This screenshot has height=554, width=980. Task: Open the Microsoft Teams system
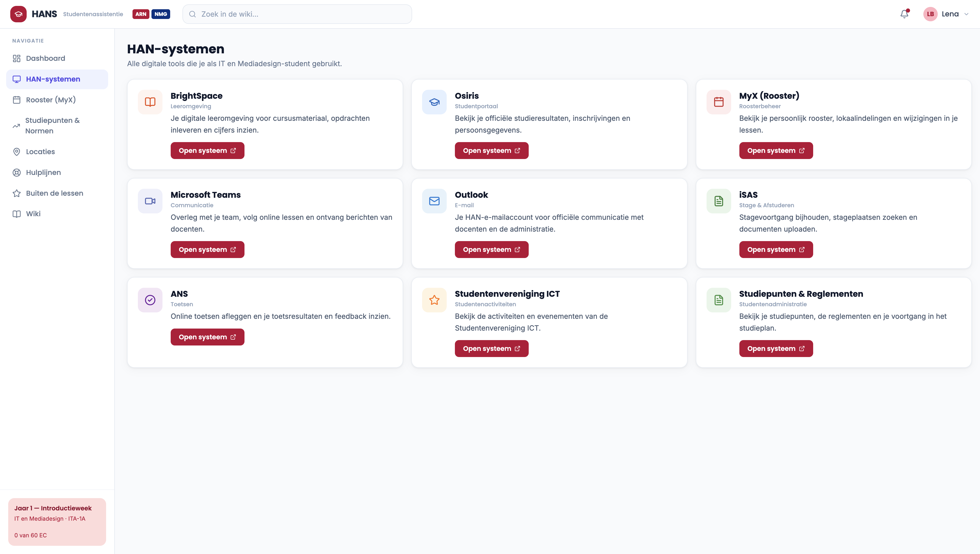[207, 250]
